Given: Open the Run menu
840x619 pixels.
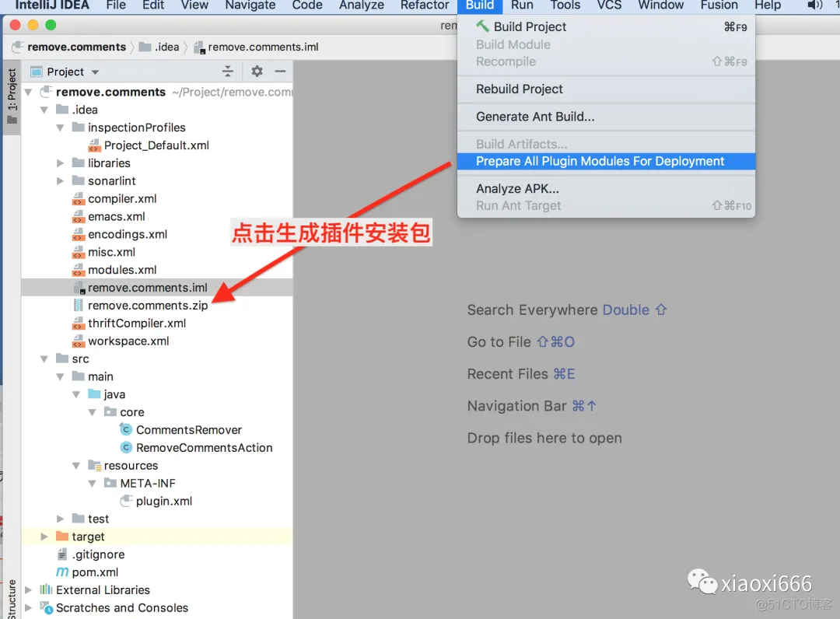Looking at the screenshot, I should (x=522, y=6).
